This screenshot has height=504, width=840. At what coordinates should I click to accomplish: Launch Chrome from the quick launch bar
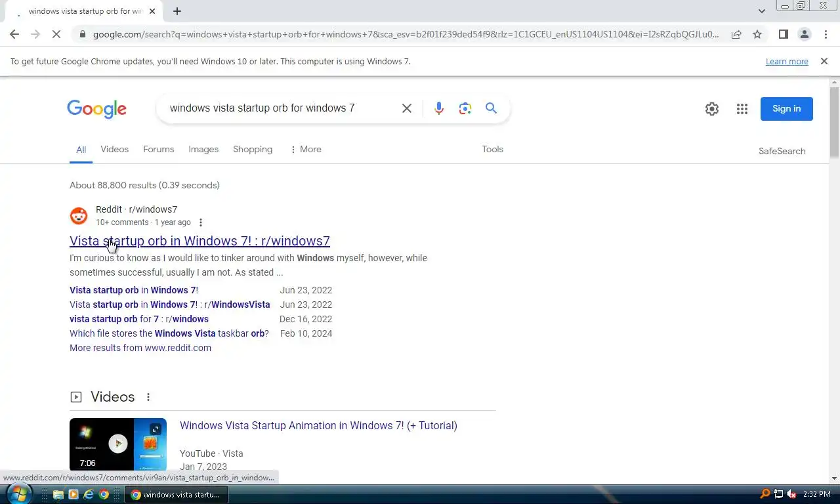click(x=104, y=494)
